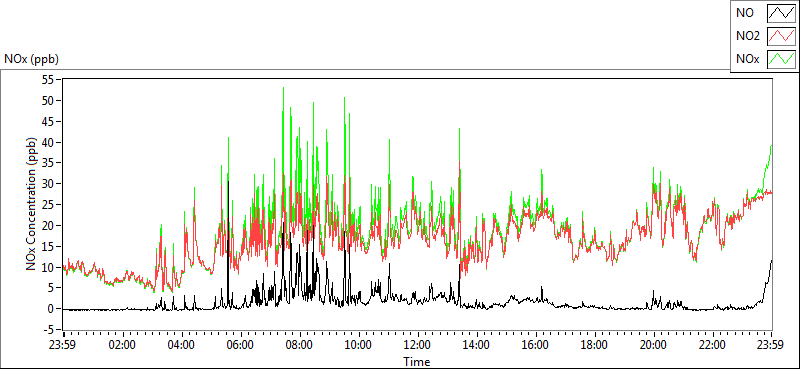The height and width of the screenshot is (369, 800).
Task: Click the NOx (ppb) chart title
Action: coord(32,59)
